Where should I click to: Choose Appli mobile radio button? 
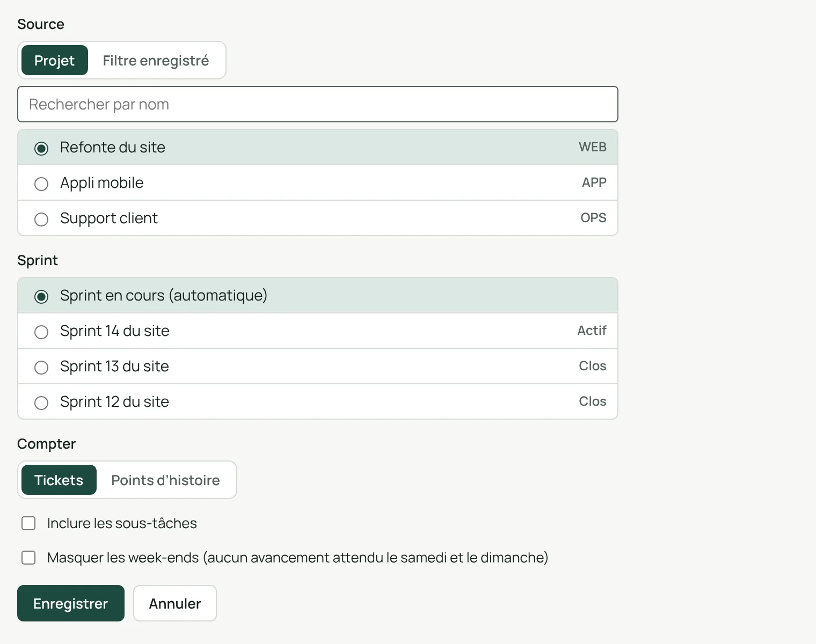pyautogui.click(x=41, y=184)
